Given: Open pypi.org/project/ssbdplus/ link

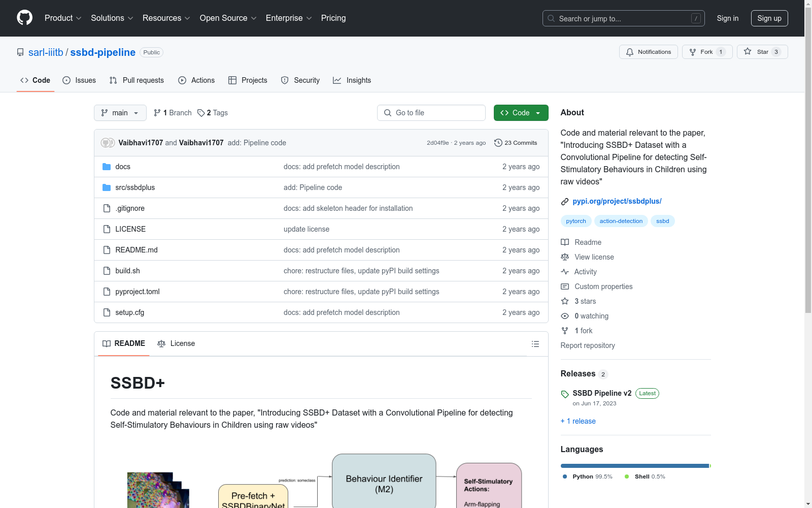Looking at the screenshot, I should [617, 201].
